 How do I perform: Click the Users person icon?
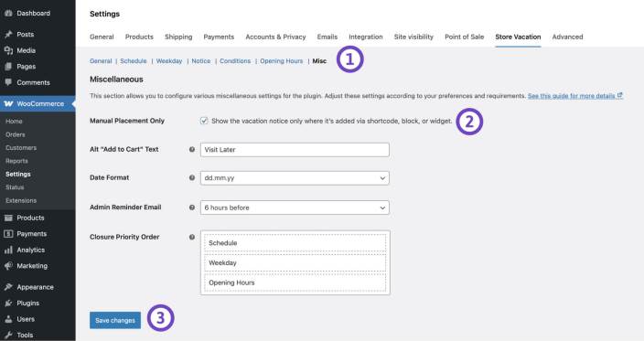click(8, 319)
